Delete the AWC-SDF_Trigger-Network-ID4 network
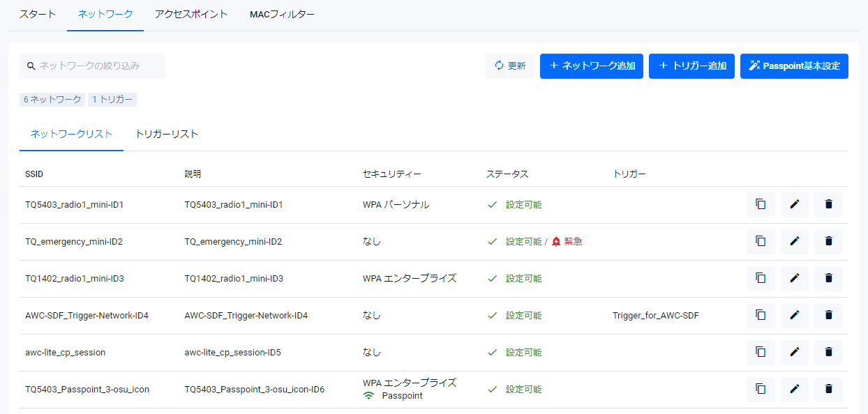 pos(828,316)
